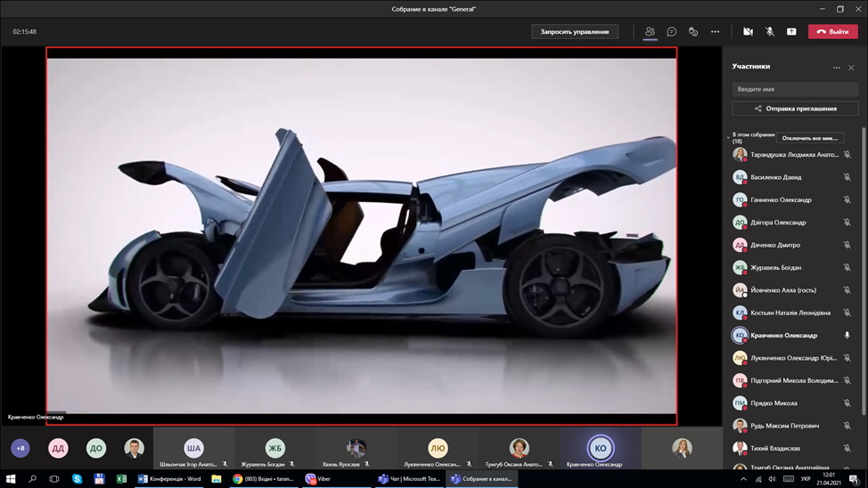Open the +8 additional participants bubble

coord(20,448)
